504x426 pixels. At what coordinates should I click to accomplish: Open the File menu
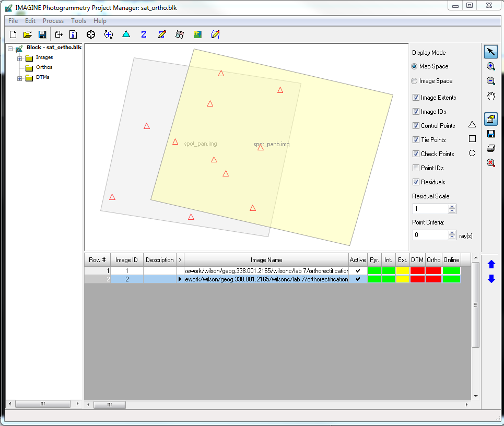[x=13, y=20]
